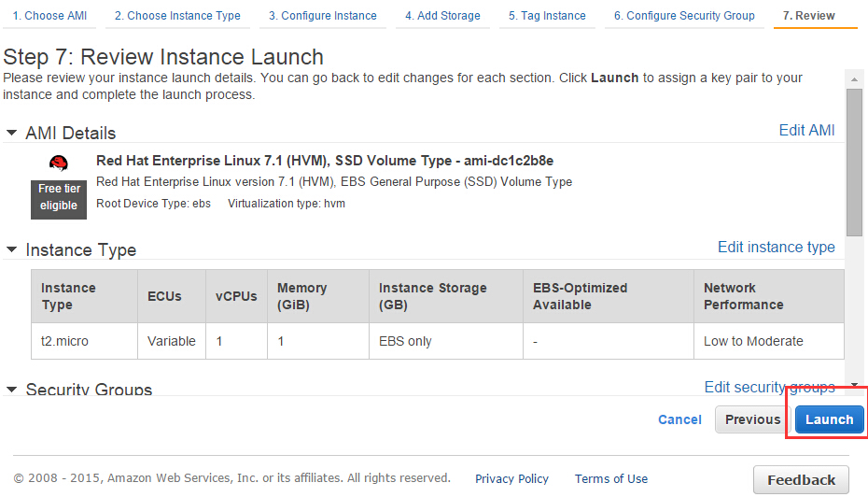Switch to 5. Tag Instance tab

point(548,16)
